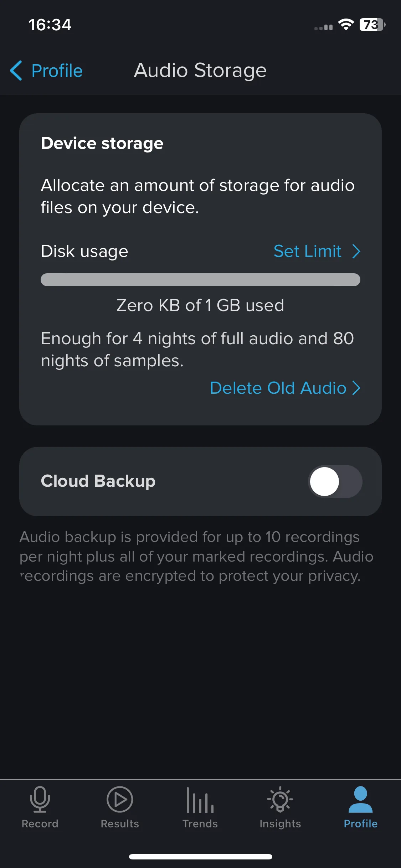Viewport: 401px width, 868px height.
Task: Expand the Delete Old Audio chevron
Action: click(356, 388)
